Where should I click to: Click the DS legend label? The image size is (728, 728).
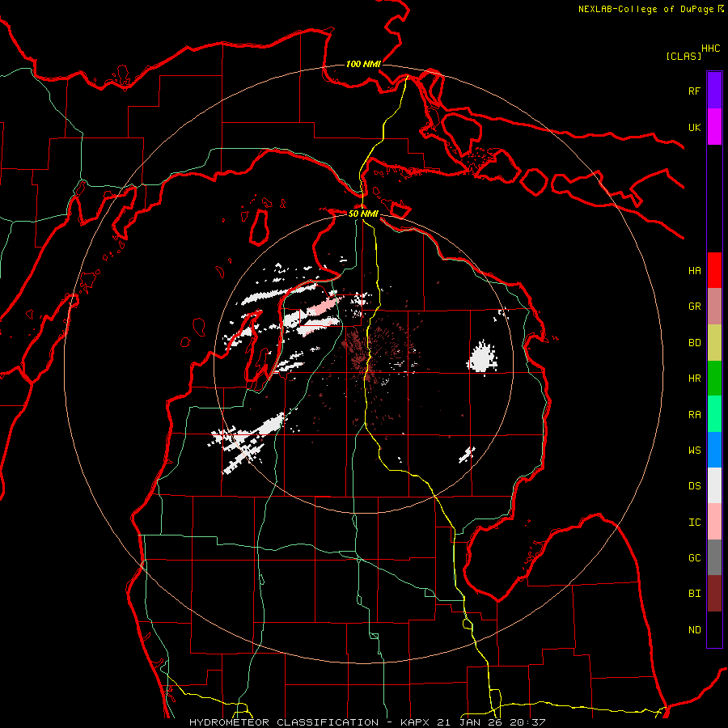click(x=694, y=486)
